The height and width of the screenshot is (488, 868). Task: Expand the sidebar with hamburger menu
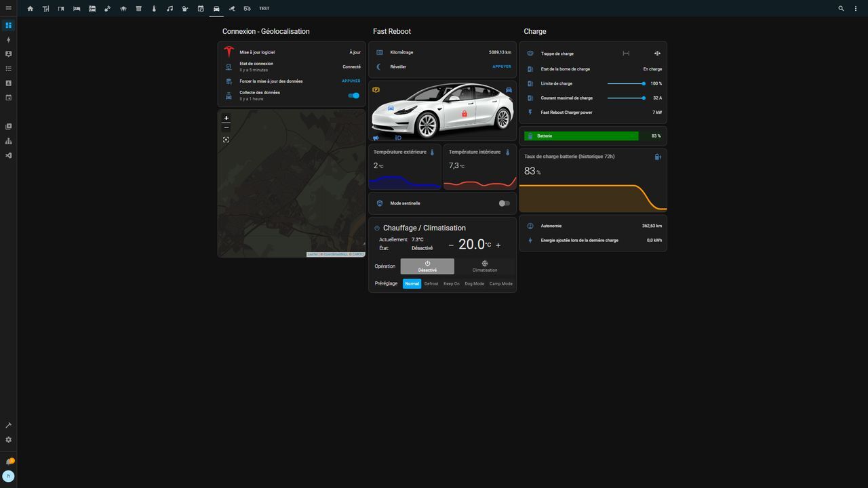point(9,8)
